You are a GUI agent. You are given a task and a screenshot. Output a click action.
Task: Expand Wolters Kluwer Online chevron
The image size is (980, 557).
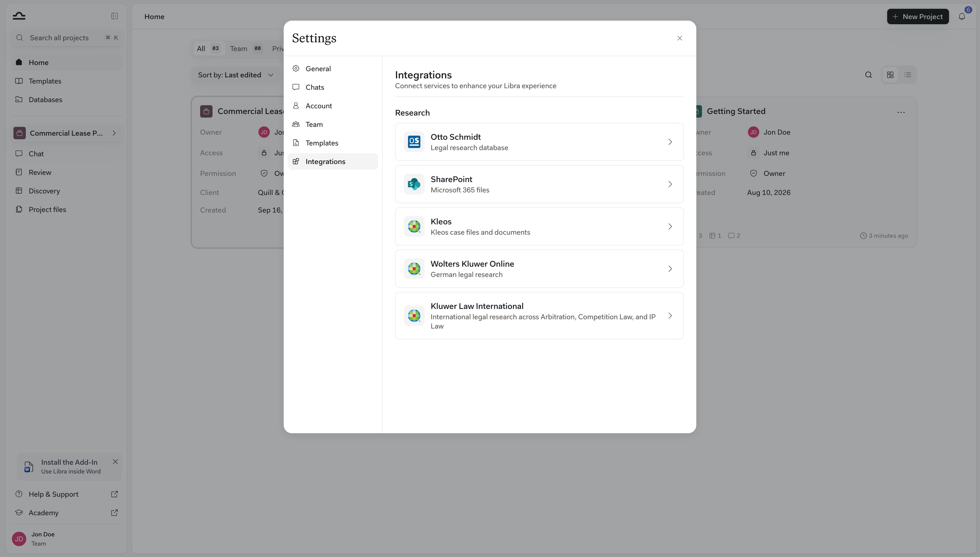pos(670,268)
